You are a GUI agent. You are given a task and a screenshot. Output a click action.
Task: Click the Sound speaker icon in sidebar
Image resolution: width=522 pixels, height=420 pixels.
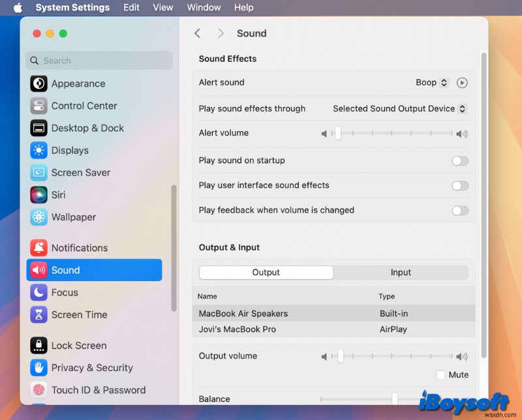click(38, 270)
